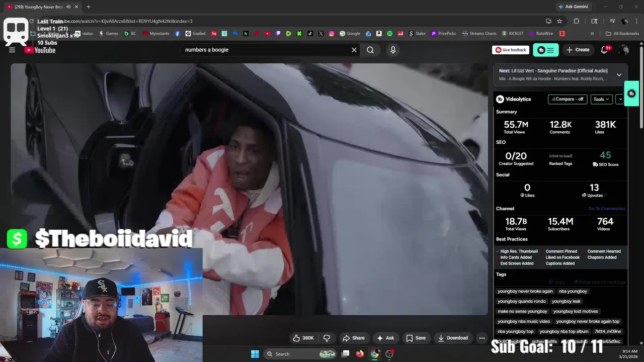Dislike the video with thumbs-down
644x362 pixels.
pyautogui.click(x=327, y=338)
